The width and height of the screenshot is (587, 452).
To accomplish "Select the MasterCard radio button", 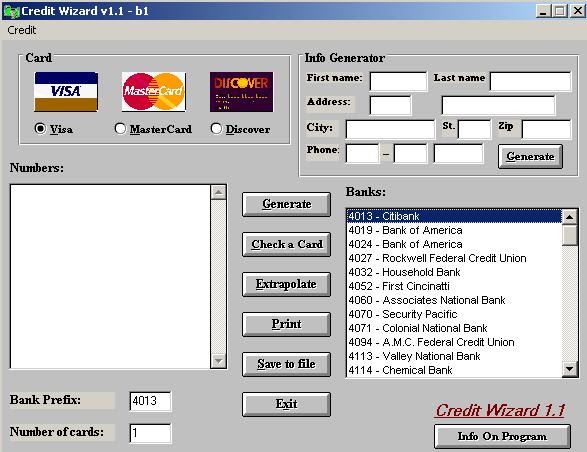I will click(x=120, y=129).
